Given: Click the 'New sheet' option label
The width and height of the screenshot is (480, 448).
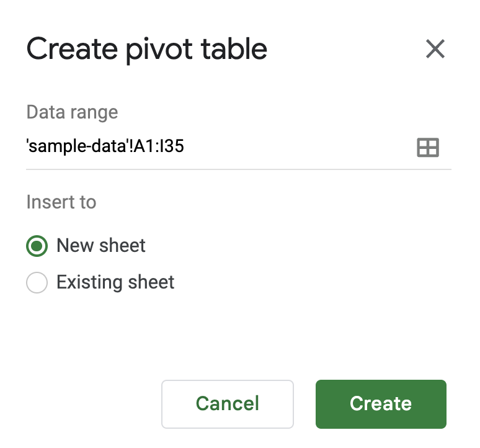Looking at the screenshot, I should [100, 246].
